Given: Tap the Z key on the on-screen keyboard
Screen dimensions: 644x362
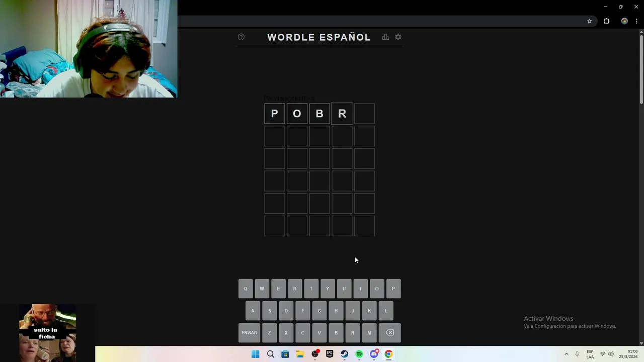Looking at the screenshot, I should 269,333.
